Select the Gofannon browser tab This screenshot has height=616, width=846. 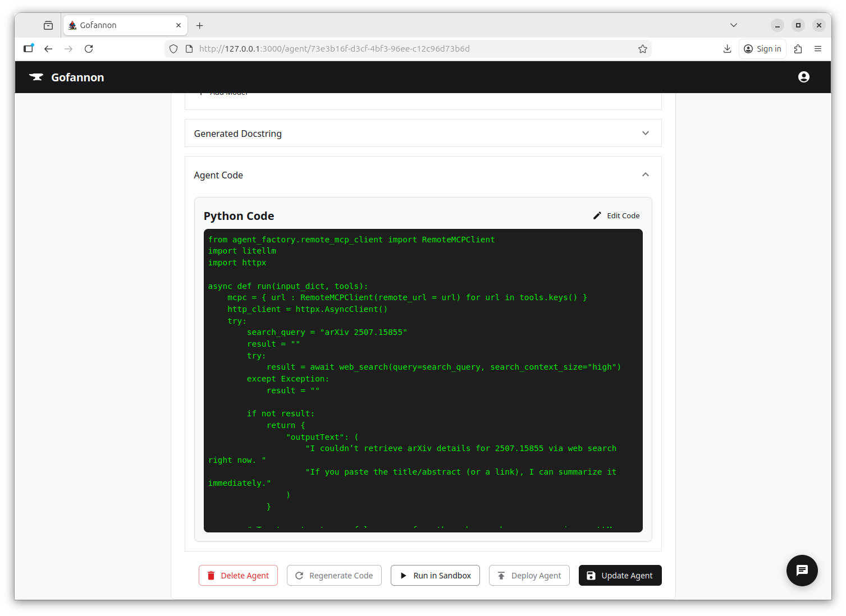click(x=118, y=25)
